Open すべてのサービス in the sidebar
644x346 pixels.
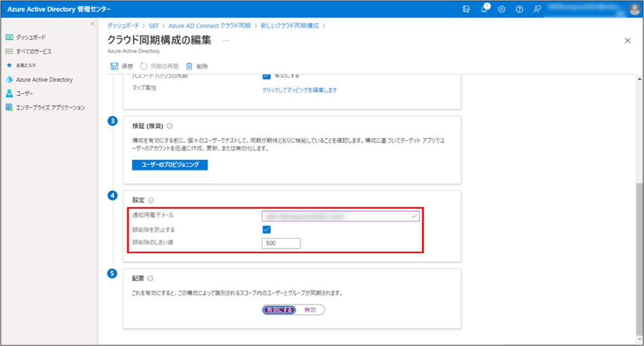click(x=33, y=51)
